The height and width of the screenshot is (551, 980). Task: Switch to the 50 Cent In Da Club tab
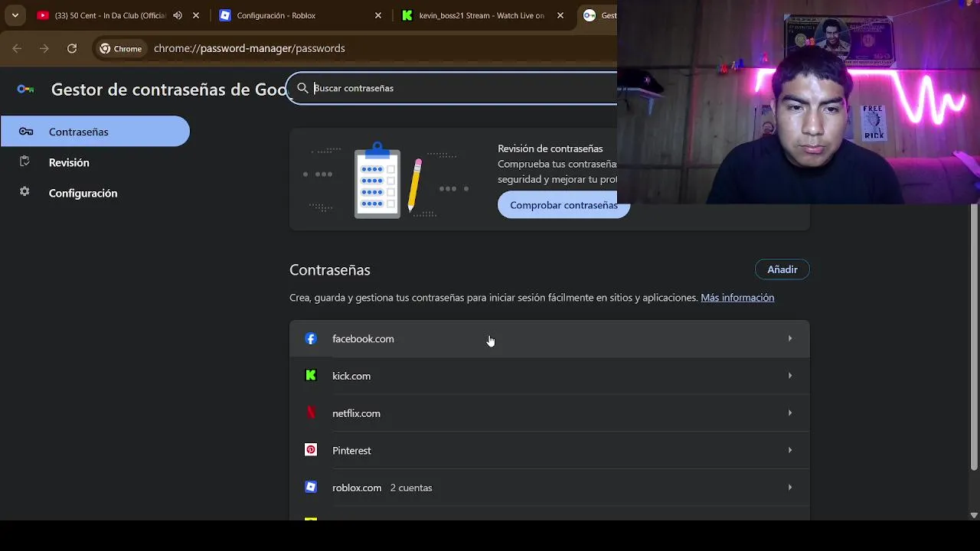[x=110, y=15]
